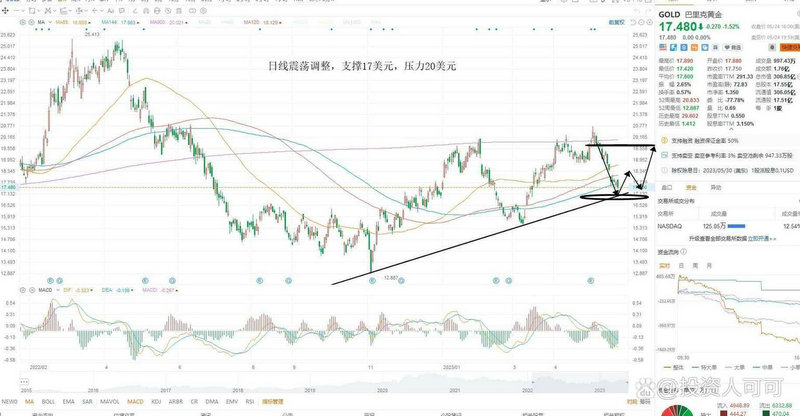Switch to the 盘口 tab in the right panel
Viewport: 800px width, 416px height.
pos(667,186)
